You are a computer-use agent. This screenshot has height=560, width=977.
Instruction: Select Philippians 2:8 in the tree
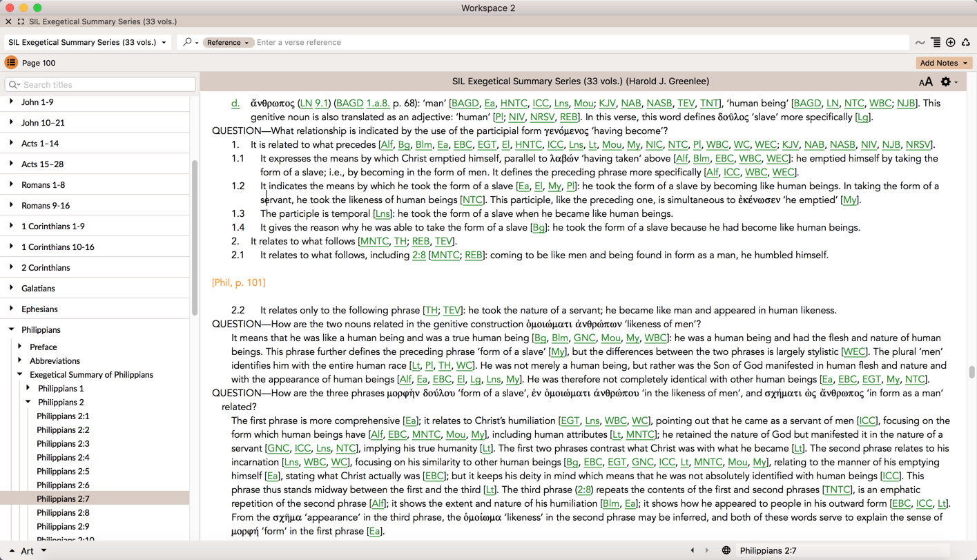[63, 513]
